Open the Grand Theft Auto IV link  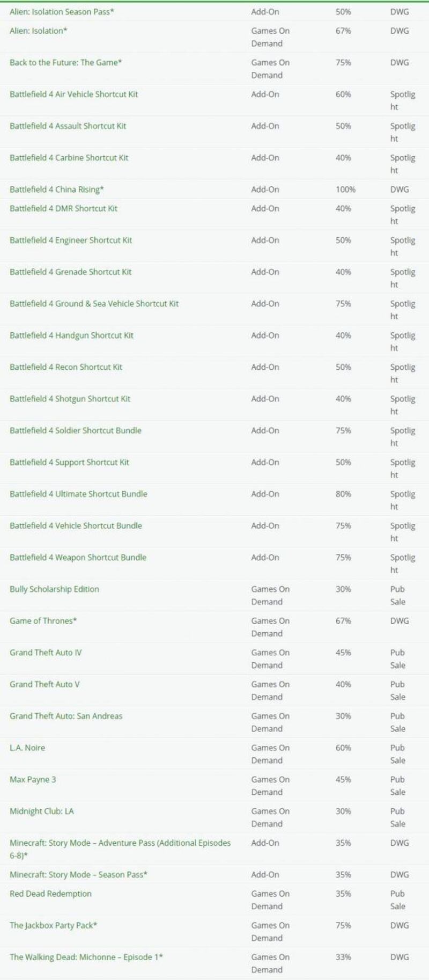coord(46,653)
